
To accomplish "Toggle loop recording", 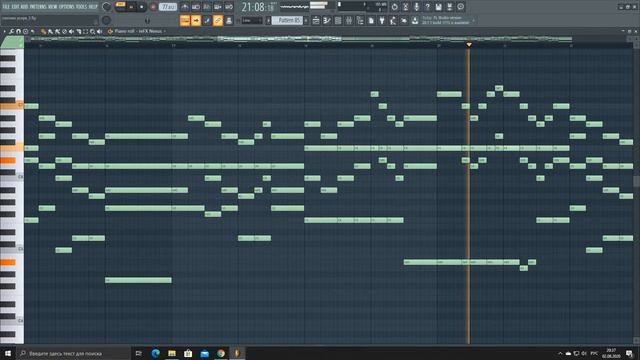I will (229, 7).
